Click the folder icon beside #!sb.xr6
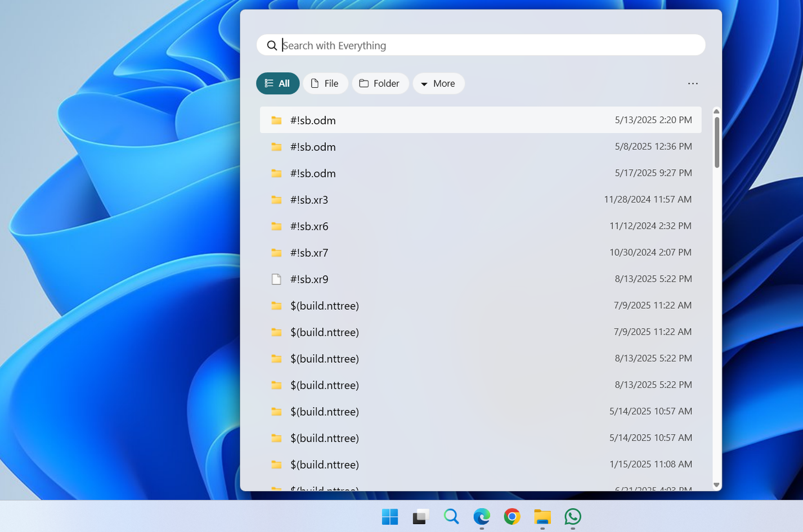The image size is (803, 532). [x=276, y=226]
